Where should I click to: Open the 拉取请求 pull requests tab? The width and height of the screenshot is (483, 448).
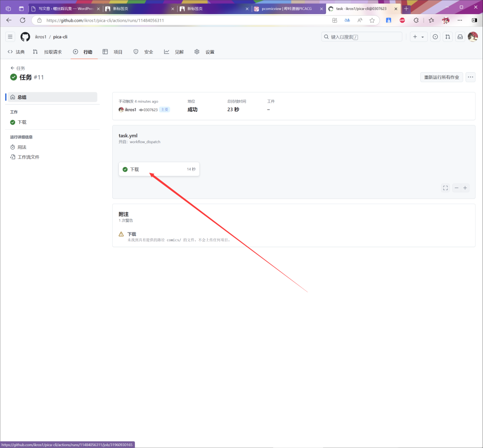coord(48,52)
